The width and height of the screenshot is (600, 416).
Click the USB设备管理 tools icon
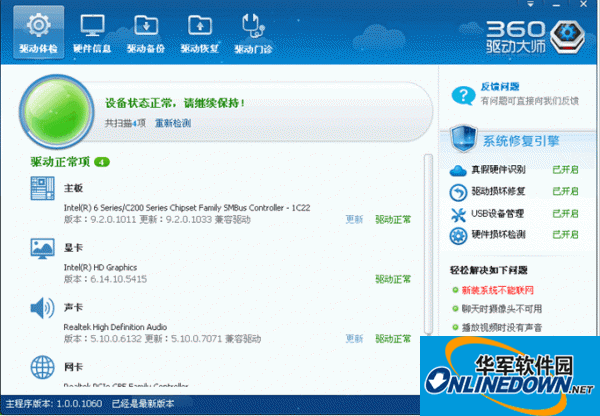click(458, 215)
